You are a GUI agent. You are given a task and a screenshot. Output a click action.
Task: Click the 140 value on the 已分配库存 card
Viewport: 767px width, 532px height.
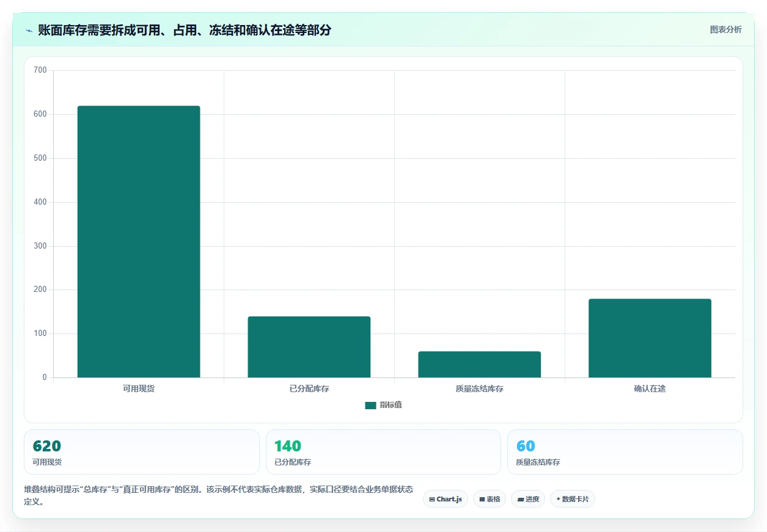(288, 446)
